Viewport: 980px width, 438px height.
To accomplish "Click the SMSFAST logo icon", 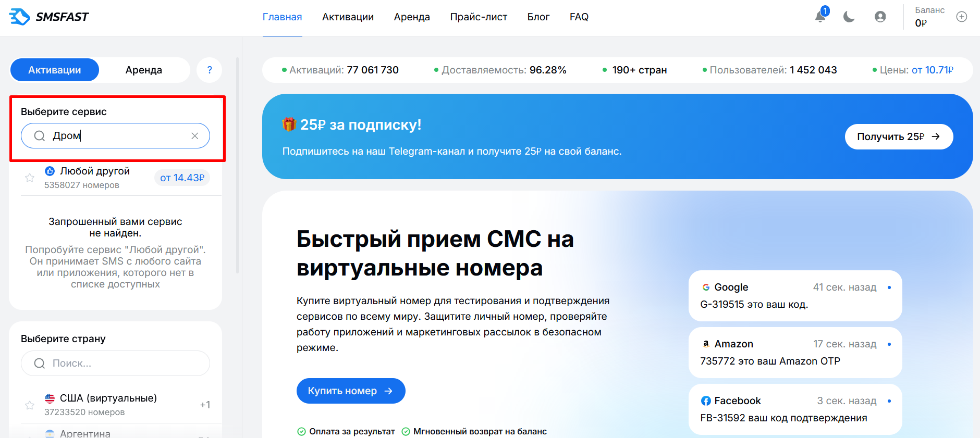I will [x=19, y=17].
